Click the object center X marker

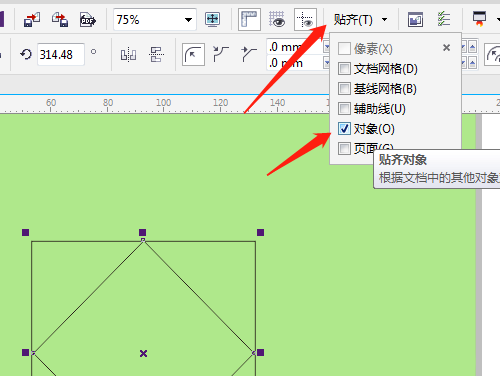tap(143, 353)
